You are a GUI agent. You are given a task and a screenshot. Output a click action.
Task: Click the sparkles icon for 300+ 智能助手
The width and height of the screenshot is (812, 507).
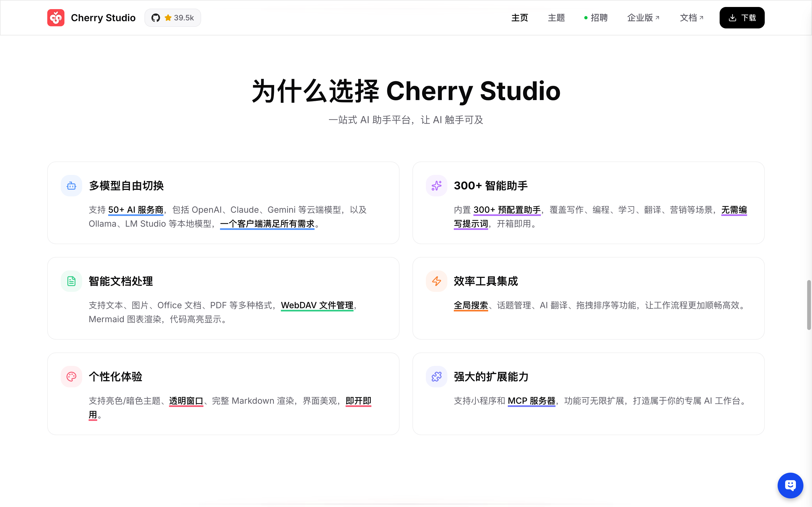(x=437, y=186)
